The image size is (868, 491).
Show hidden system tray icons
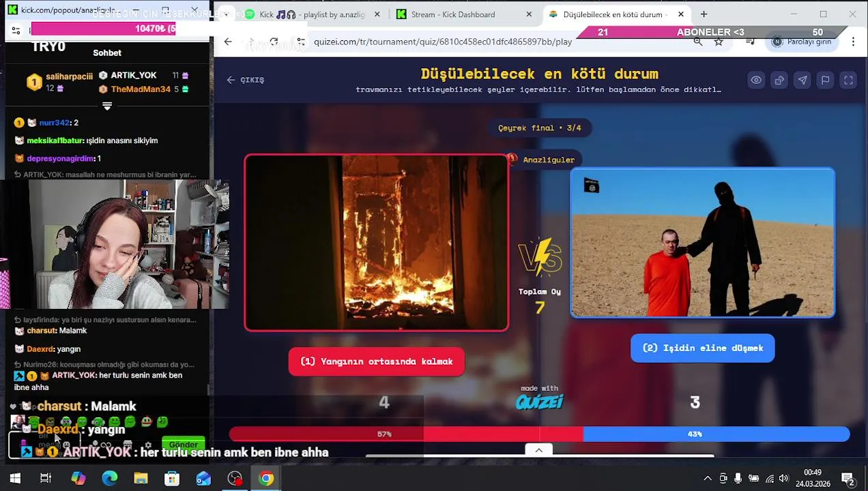point(708,479)
